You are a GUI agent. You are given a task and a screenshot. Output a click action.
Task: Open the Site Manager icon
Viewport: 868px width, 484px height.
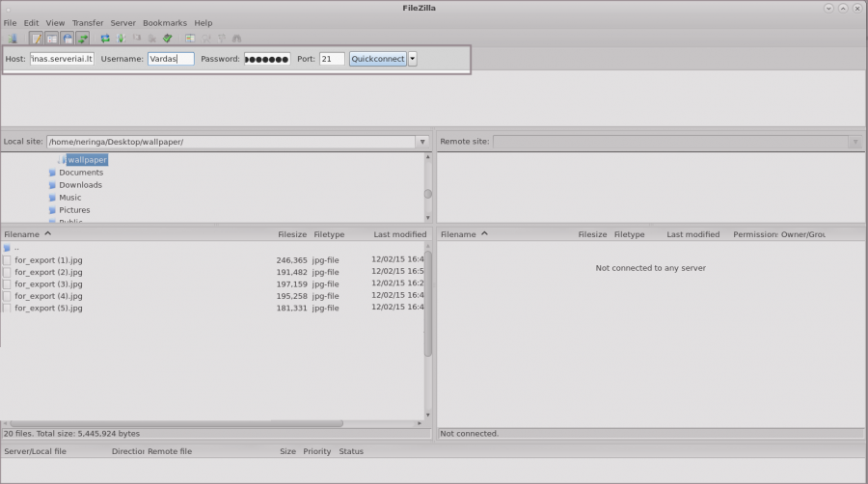pos(13,39)
